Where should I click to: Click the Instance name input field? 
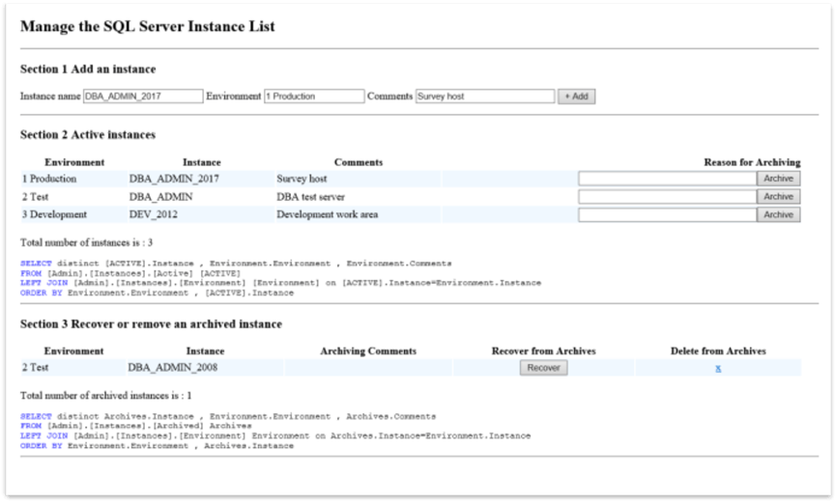click(x=143, y=96)
